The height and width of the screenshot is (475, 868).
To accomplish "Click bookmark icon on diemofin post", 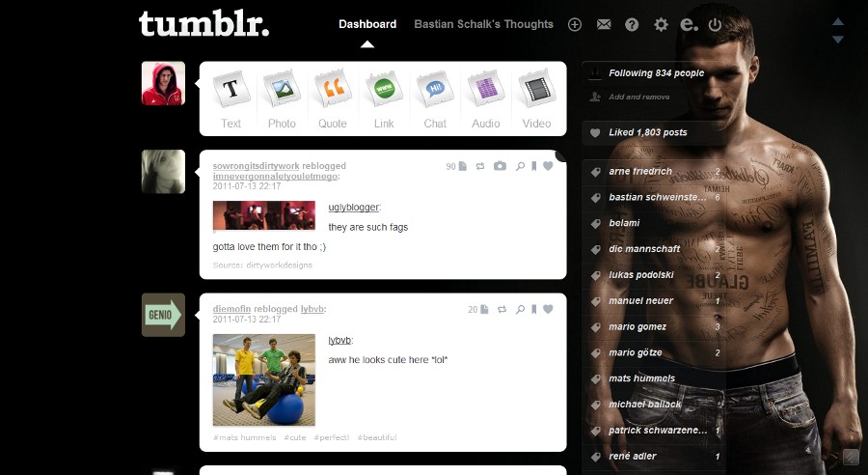I will [x=533, y=309].
